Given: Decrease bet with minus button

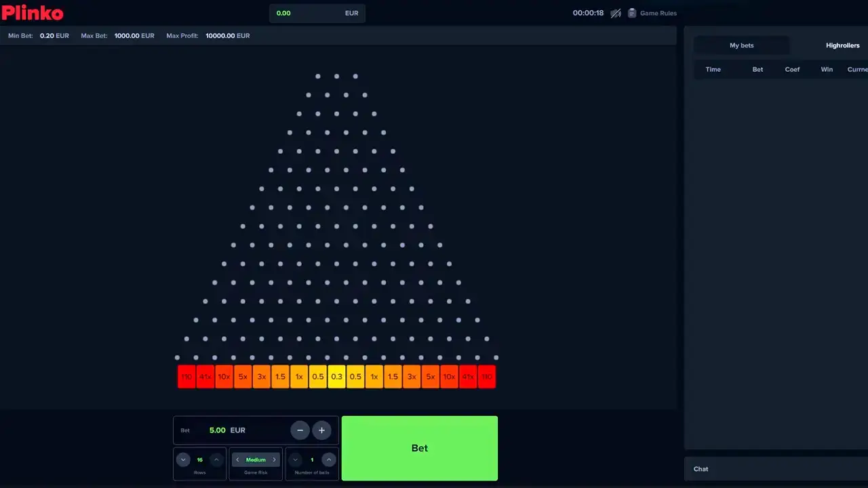Looking at the screenshot, I should point(300,430).
